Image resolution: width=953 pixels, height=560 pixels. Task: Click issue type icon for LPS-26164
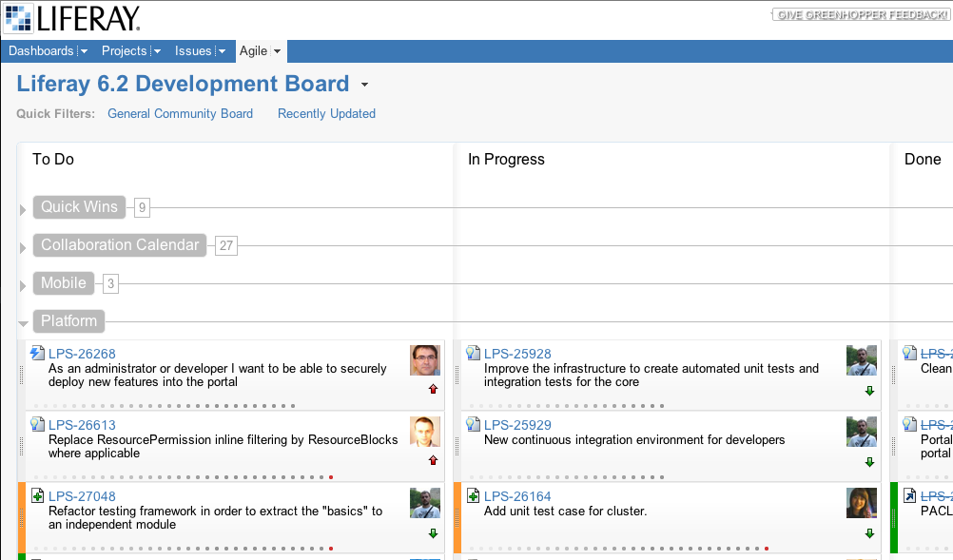click(473, 495)
